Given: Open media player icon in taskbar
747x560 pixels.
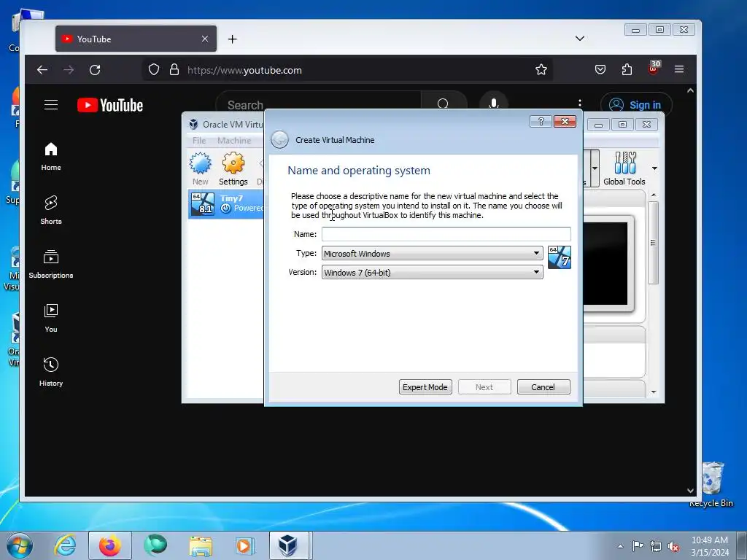Looking at the screenshot, I should (244, 545).
